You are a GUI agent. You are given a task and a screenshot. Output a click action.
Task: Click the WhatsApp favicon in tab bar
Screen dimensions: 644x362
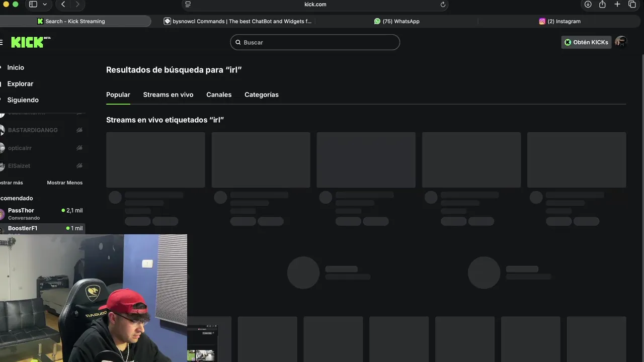click(x=377, y=21)
